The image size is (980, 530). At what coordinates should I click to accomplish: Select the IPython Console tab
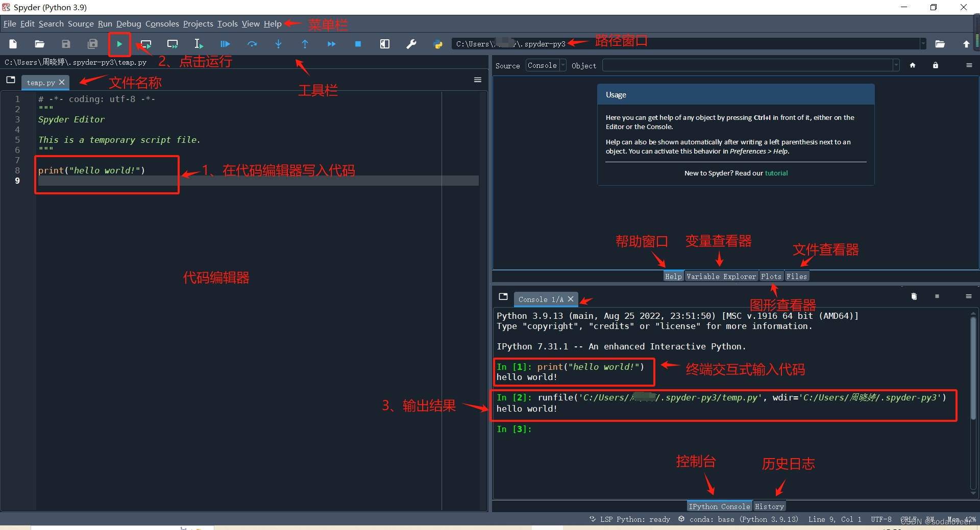pos(719,506)
